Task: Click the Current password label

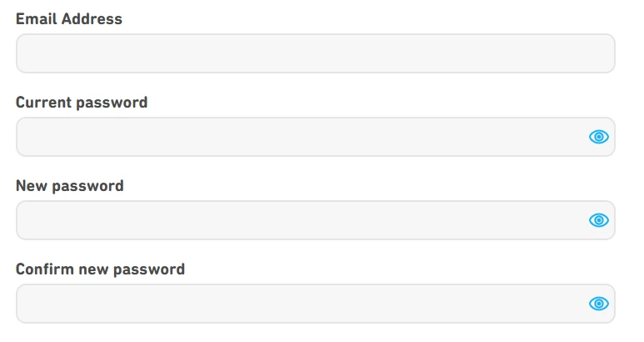Action: click(x=82, y=103)
